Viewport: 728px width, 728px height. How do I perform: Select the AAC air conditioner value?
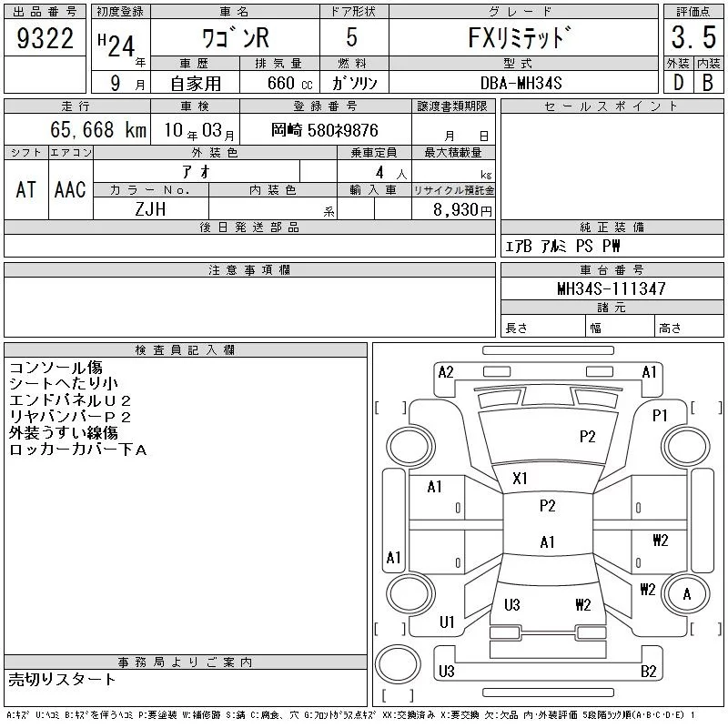coord(70,189)
